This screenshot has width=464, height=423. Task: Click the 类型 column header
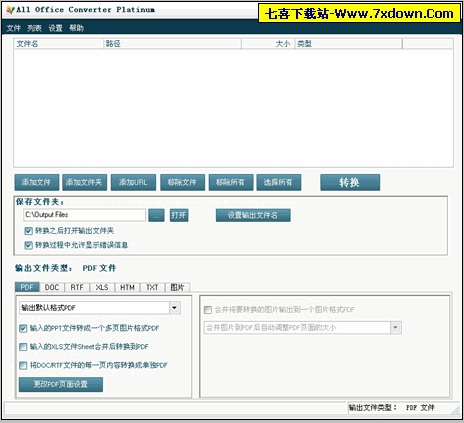tap(348, 44)
